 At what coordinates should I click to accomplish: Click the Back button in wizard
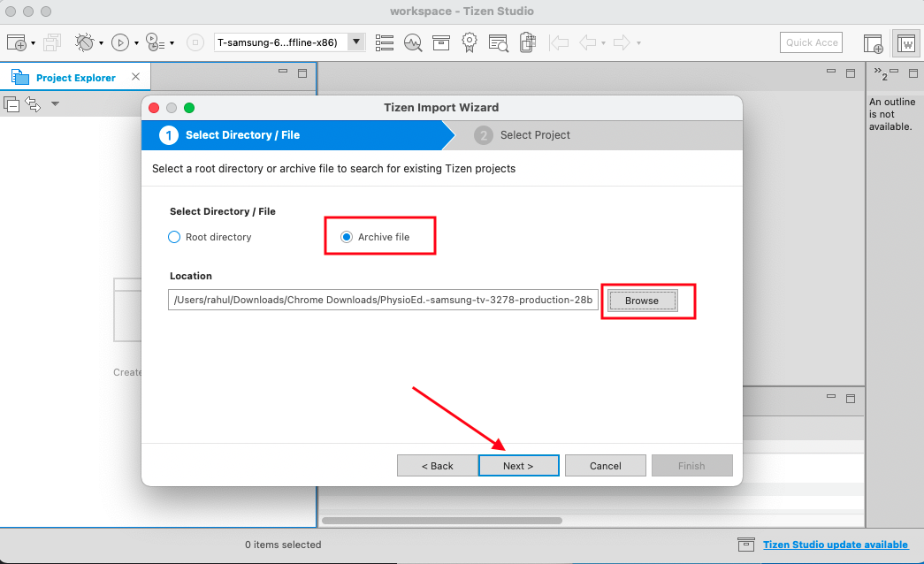(438, 466)
